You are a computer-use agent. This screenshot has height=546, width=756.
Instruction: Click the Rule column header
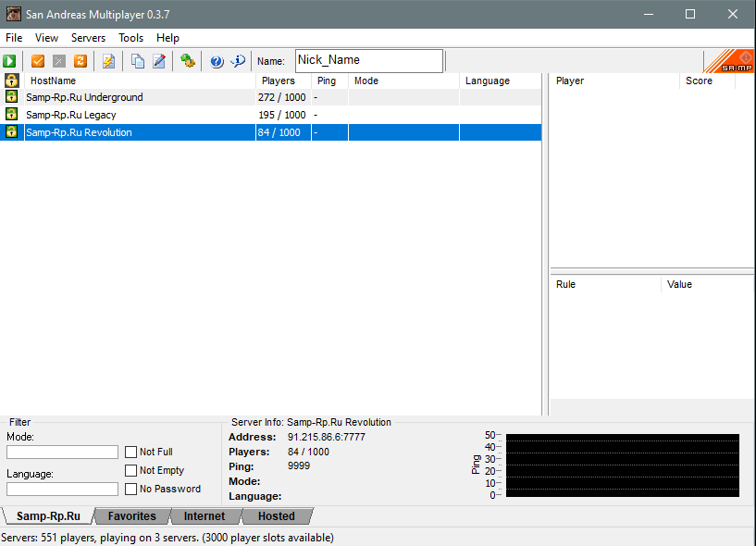pos(605,284)
